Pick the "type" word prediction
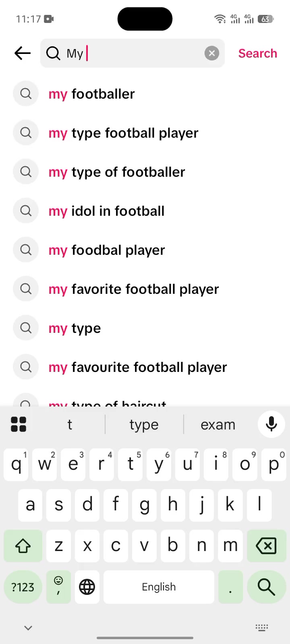 (x=144, y=425)
